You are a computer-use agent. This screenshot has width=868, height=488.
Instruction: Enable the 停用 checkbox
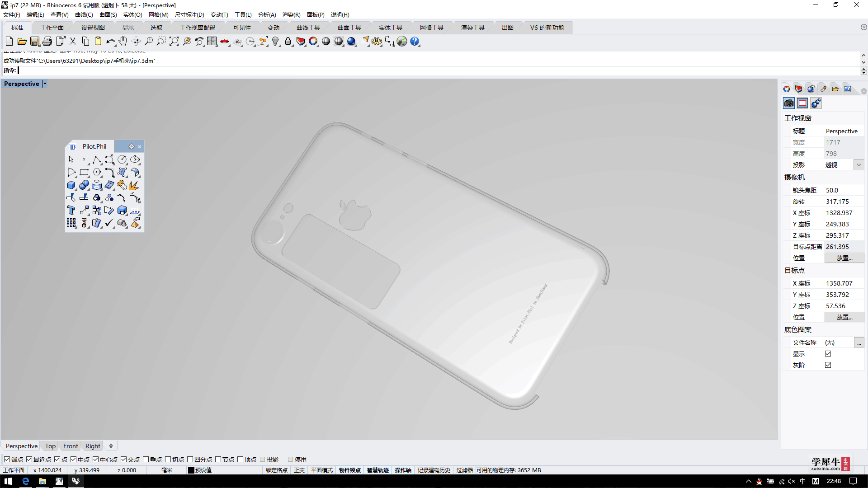point(290,460)
